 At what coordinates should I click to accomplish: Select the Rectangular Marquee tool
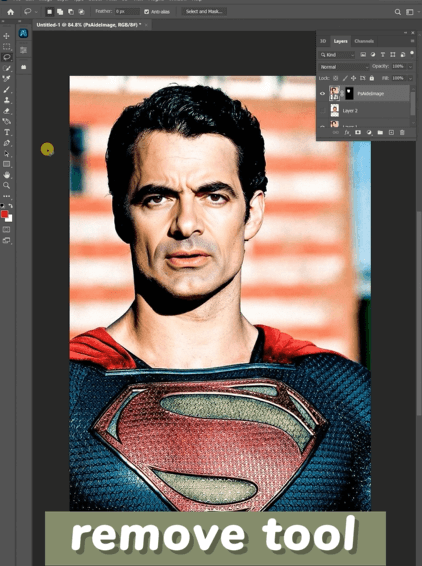pyautogui.click(x=6, y=47)
